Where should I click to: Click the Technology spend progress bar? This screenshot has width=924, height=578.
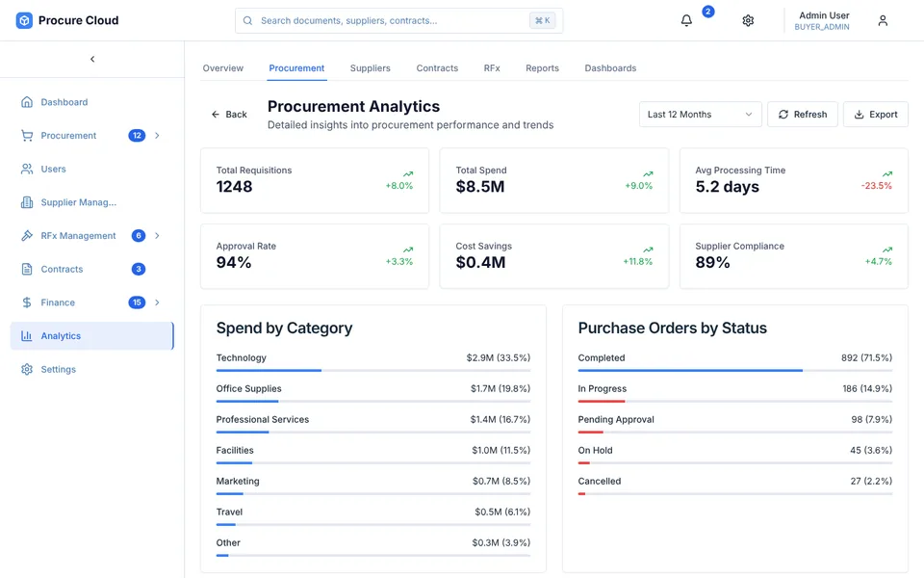coord(373,370)
